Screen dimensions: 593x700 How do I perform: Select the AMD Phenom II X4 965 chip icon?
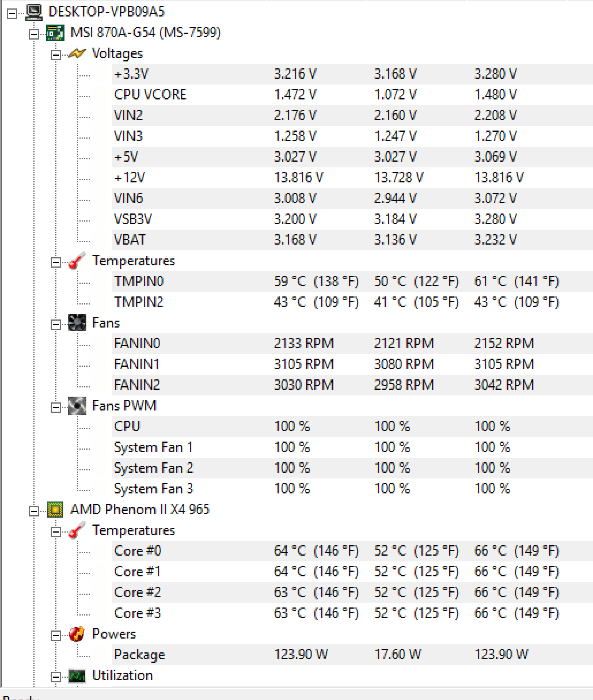click(55, 510)
